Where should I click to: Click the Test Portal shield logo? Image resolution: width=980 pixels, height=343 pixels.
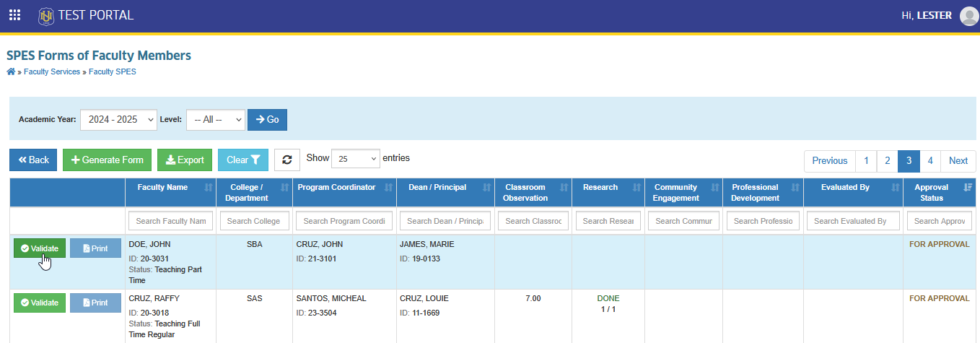point(46,15)
